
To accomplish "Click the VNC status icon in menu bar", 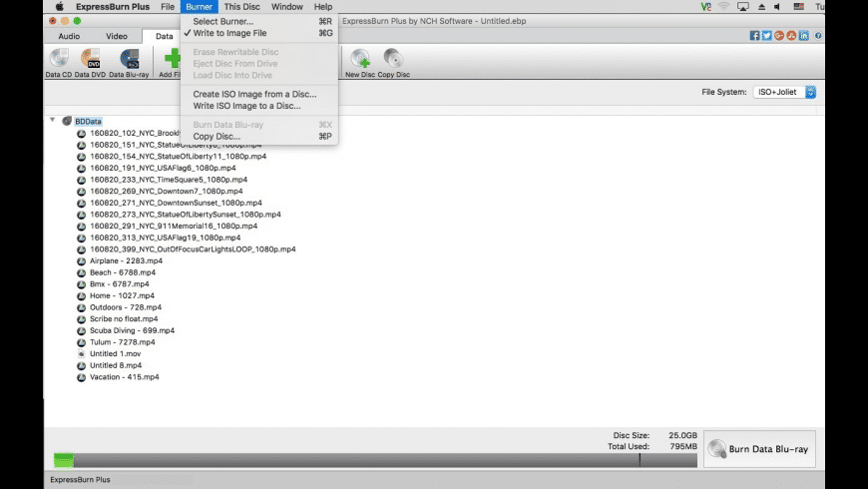I will tap(705, 7).
